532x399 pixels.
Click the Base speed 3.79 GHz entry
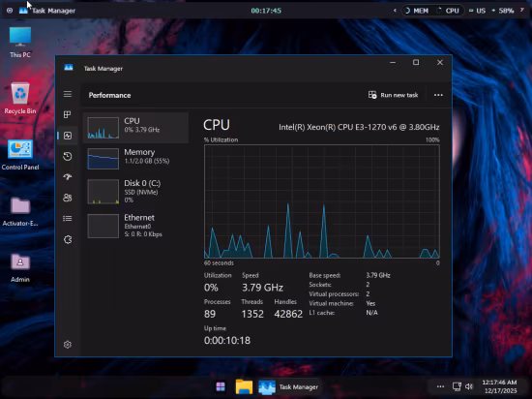[349, 275]
